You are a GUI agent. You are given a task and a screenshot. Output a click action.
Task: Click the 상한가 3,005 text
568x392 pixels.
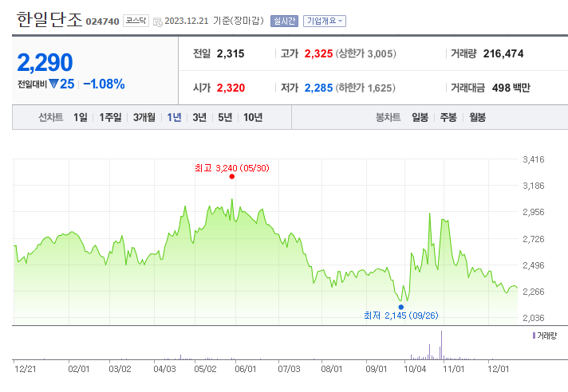click(366, 53)
